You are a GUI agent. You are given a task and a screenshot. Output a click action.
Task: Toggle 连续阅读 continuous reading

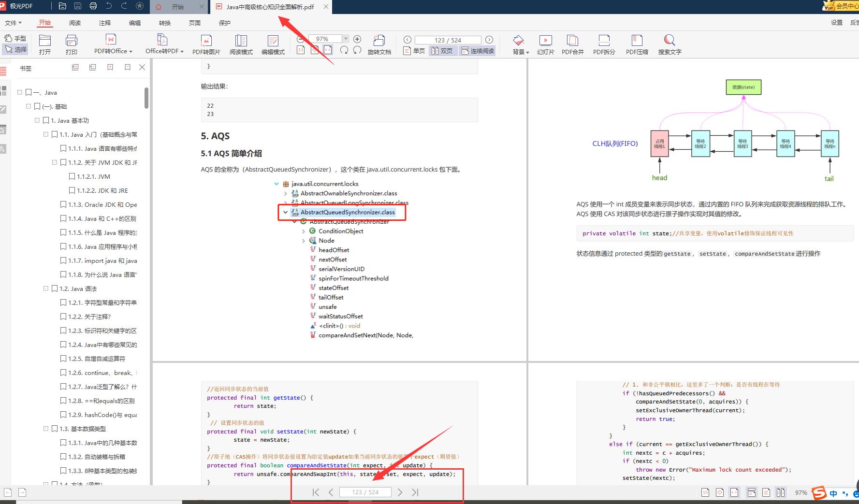point(478,51)
